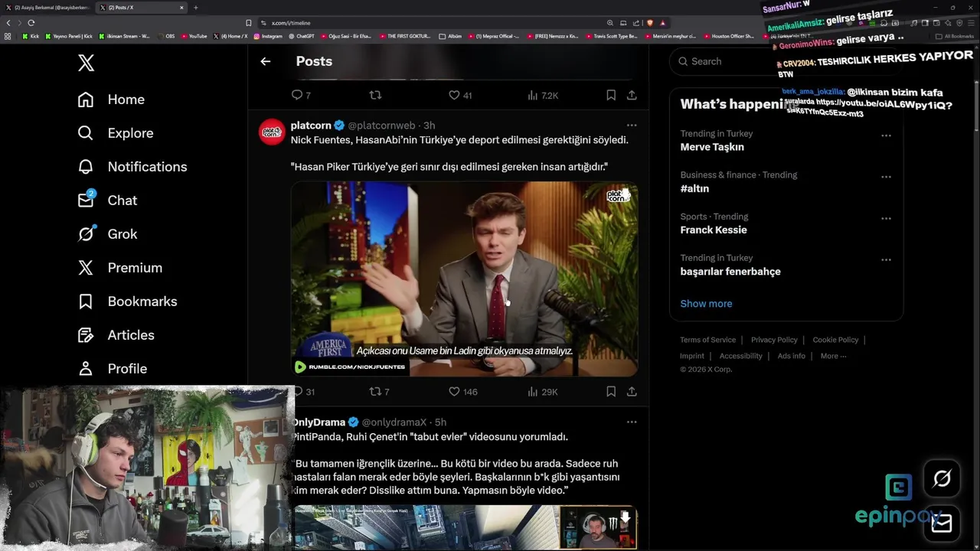
Task: Open Profile in sidebar
Action: click(112, 369)
